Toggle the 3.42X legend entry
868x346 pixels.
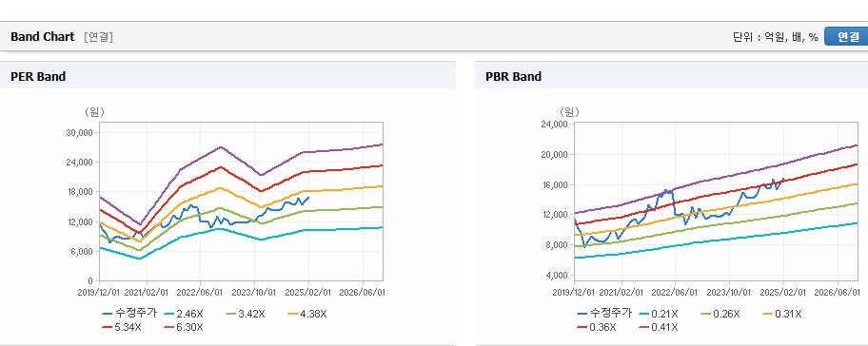[x=246, y=314]
